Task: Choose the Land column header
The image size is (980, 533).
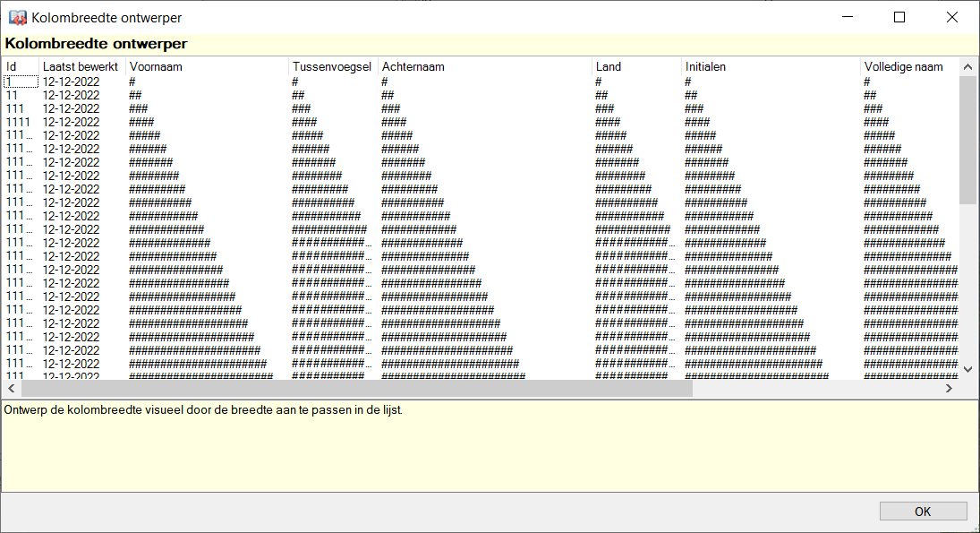Action: click(635, 66)
